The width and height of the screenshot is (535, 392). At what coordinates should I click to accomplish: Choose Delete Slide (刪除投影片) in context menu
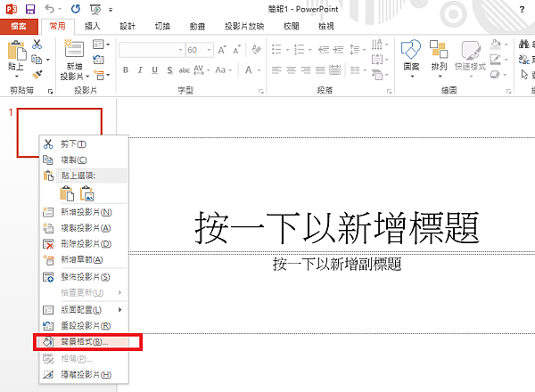[x=84, y=244]
